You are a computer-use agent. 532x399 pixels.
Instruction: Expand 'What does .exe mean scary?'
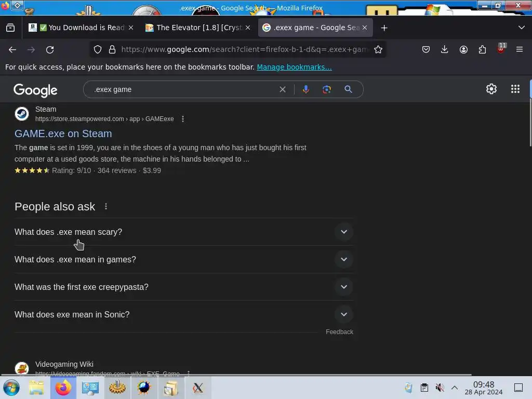183,232
